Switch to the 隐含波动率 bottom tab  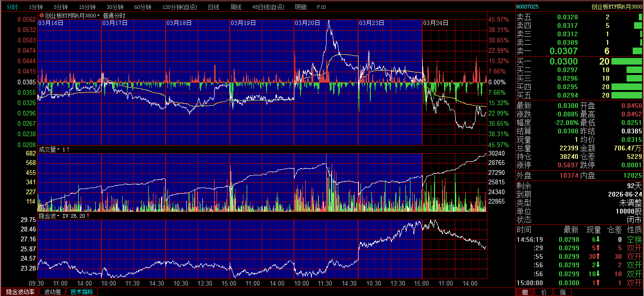pyautogui.click(x=20, y=292)
